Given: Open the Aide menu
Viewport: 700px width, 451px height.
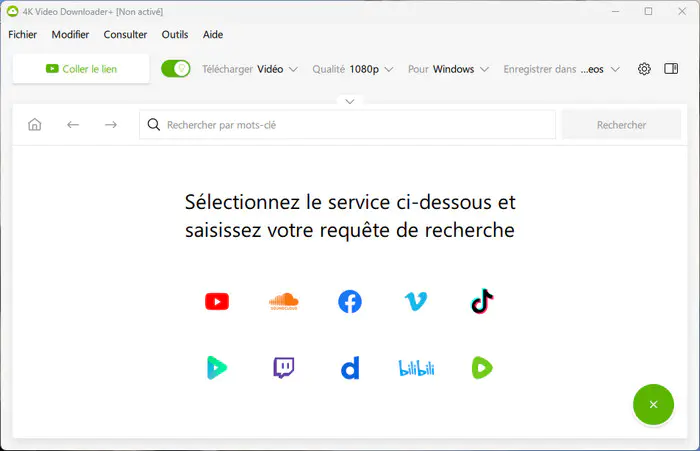Looking at the screenshot, I should click(212, 34).
